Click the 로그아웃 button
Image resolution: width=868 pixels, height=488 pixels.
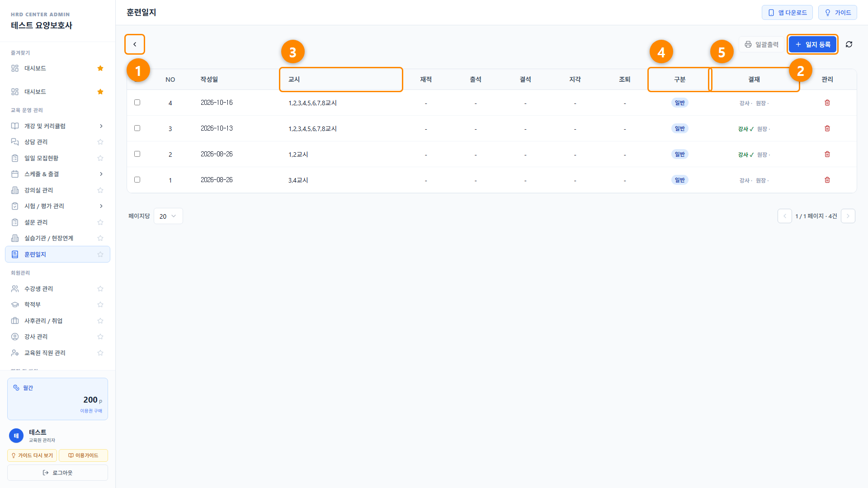[x=57, y=473]
